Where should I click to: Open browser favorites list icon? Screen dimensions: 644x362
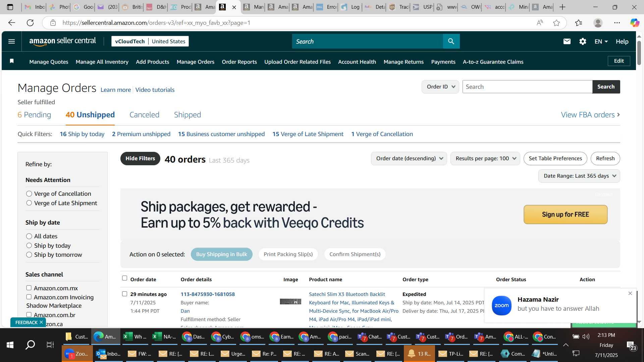click(579, 23)
